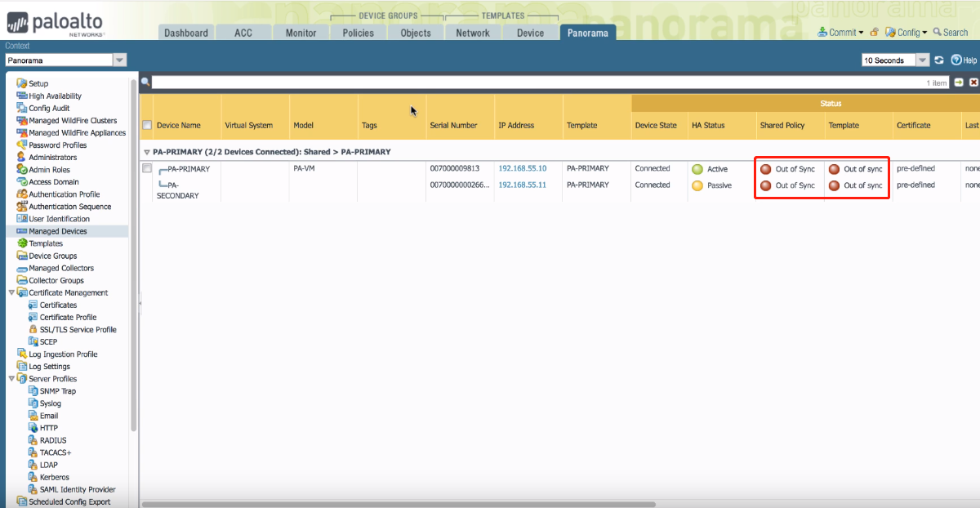Screen dimensions: 980x508
Task: Open Templates from the sidebar
Action: coord(45,243)
